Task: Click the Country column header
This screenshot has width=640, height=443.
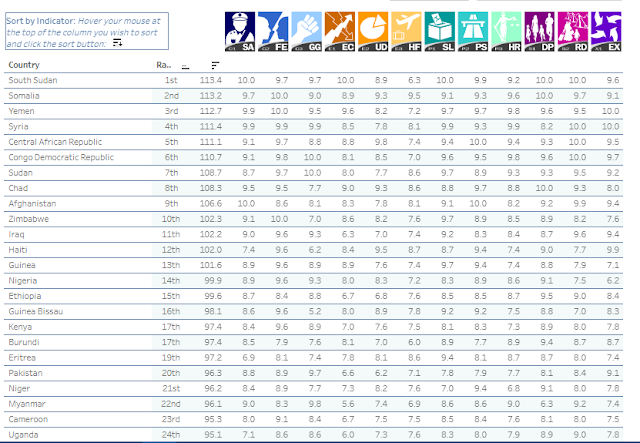Action: (x=24, y=65)
